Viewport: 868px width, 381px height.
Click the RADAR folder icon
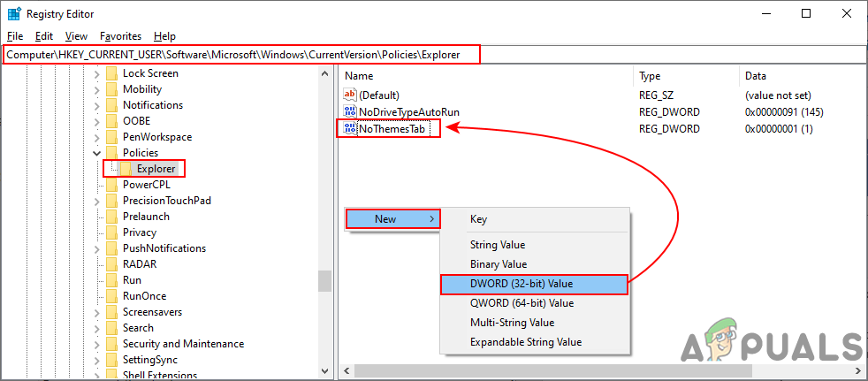(x=112, y=264)
